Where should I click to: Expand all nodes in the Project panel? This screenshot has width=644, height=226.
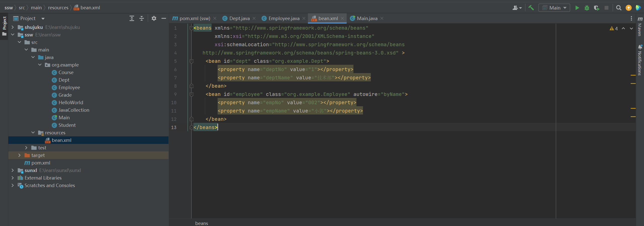(132, 18)
